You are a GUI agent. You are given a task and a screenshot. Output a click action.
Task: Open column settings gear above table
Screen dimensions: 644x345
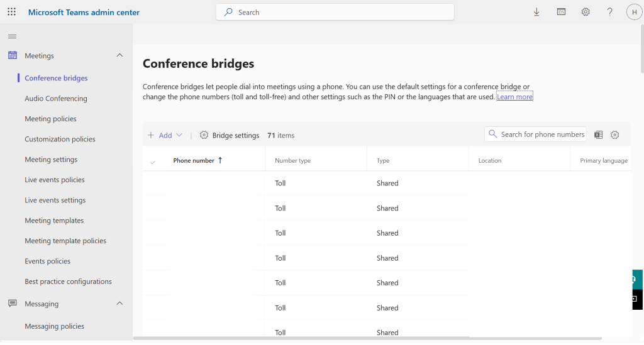pyautogui.click(x=615, y=134)
